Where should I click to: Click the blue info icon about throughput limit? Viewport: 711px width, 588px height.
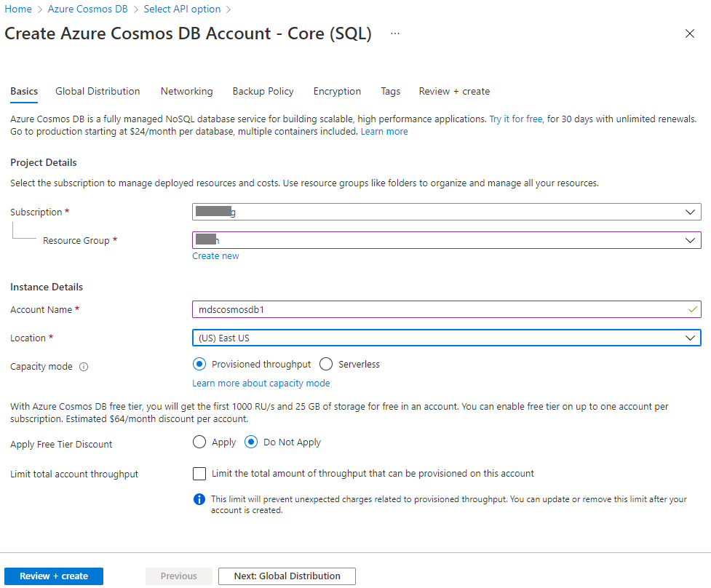(199, 499)
